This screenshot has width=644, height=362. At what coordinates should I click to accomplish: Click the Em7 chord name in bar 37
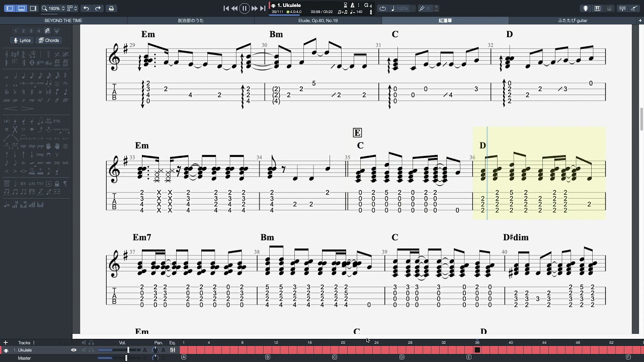(x=142, y=237)
